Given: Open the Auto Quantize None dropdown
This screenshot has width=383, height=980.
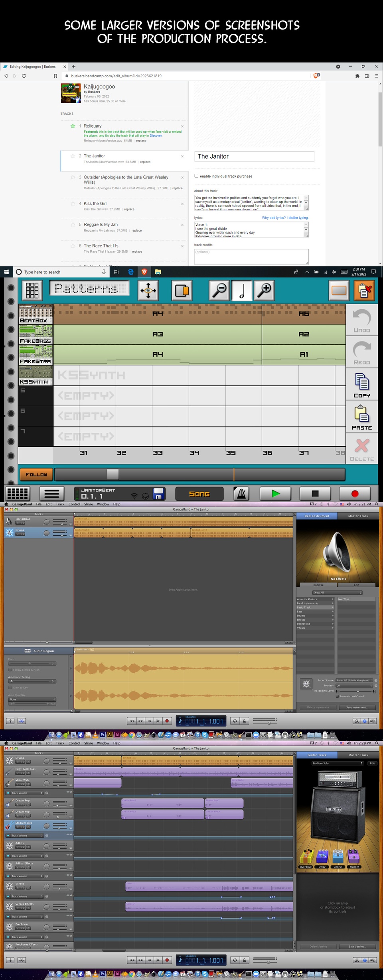Looking at the screenshot, I should click(32, 699).
